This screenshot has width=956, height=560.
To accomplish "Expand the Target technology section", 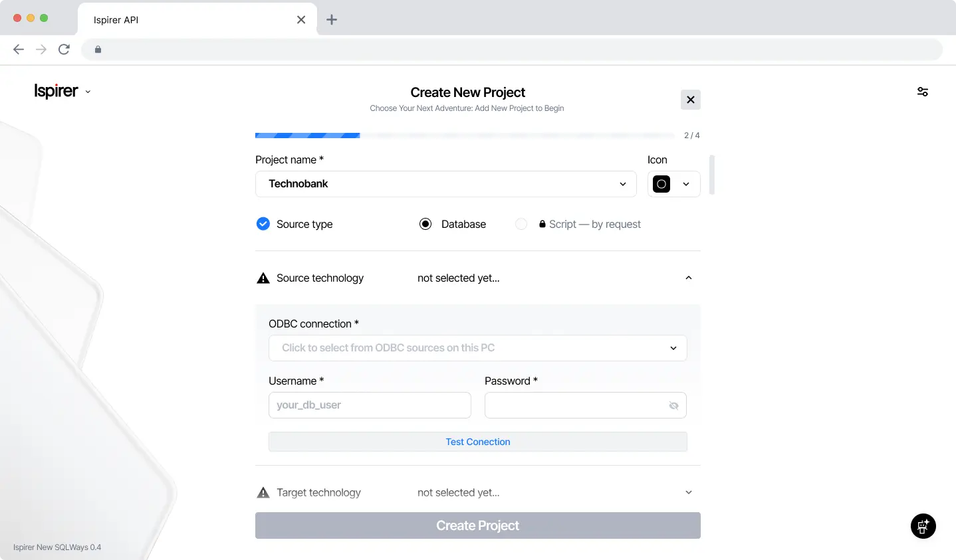I will click(x=689, y=492).
